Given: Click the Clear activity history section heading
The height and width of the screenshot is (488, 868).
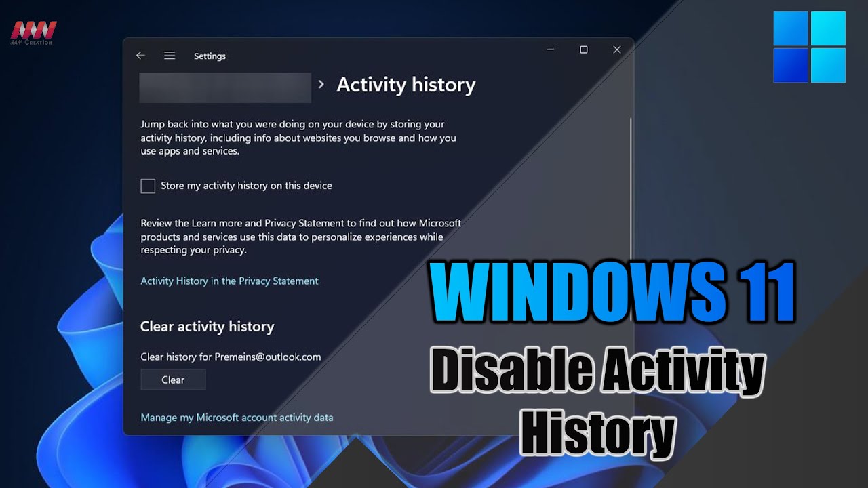Looking at the screenshot, I should [x=207, y=327].
